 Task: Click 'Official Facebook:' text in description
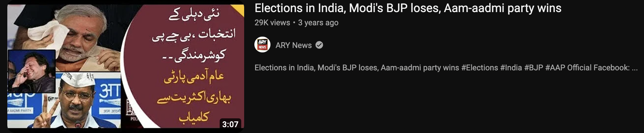[x=598, y=68]
